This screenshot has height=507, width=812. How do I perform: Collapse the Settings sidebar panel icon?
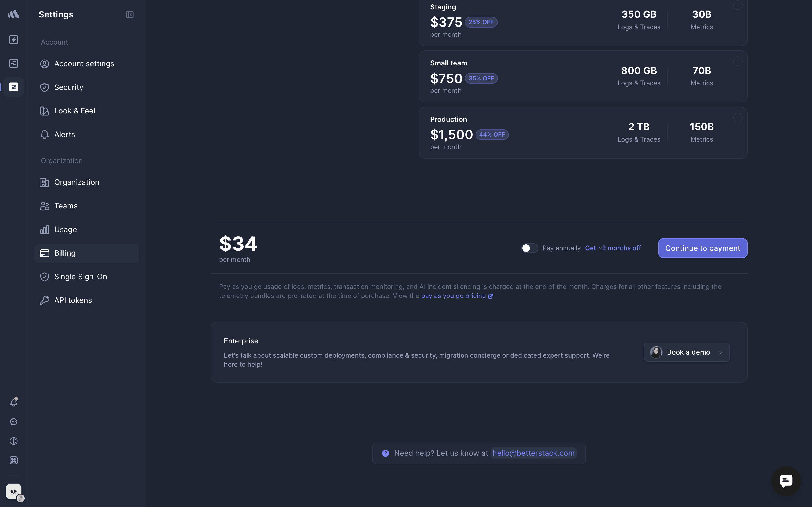pyautogui.click(x=130, y=14)
